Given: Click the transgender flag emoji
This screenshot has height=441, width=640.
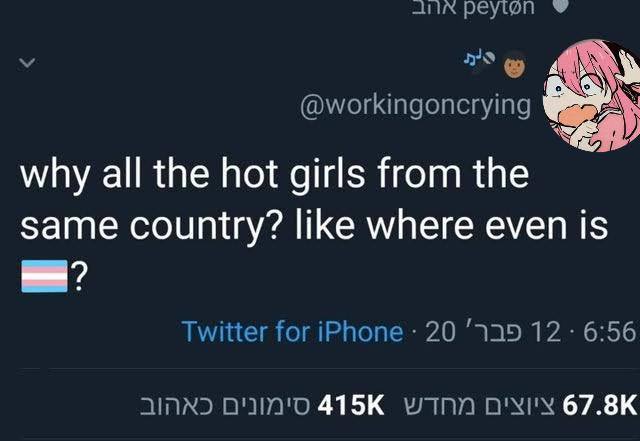Looking at the screenshot, I should pyautogui.click(x=42, y=274).
